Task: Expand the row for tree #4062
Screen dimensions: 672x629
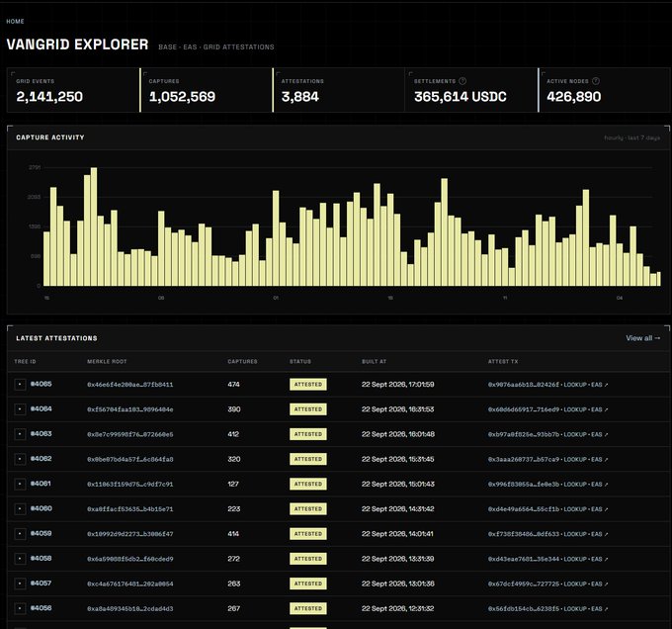Action: tap(20, 459)
